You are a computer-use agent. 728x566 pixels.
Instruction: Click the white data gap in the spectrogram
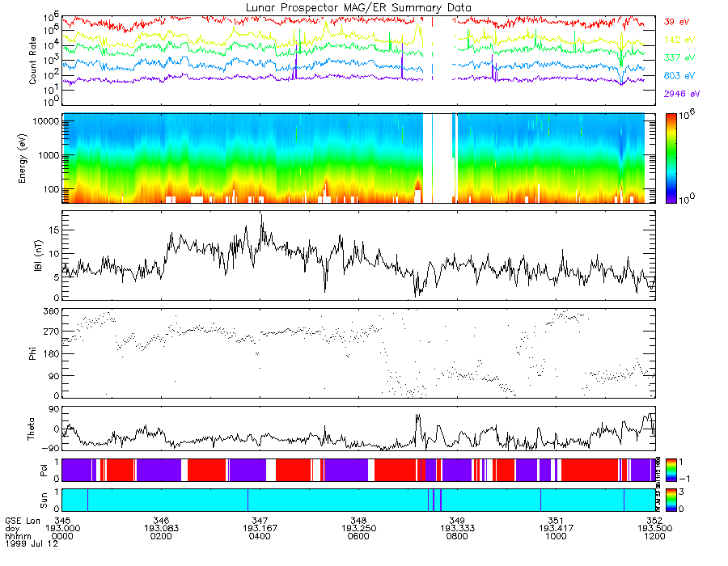click(x=442, y=158)
